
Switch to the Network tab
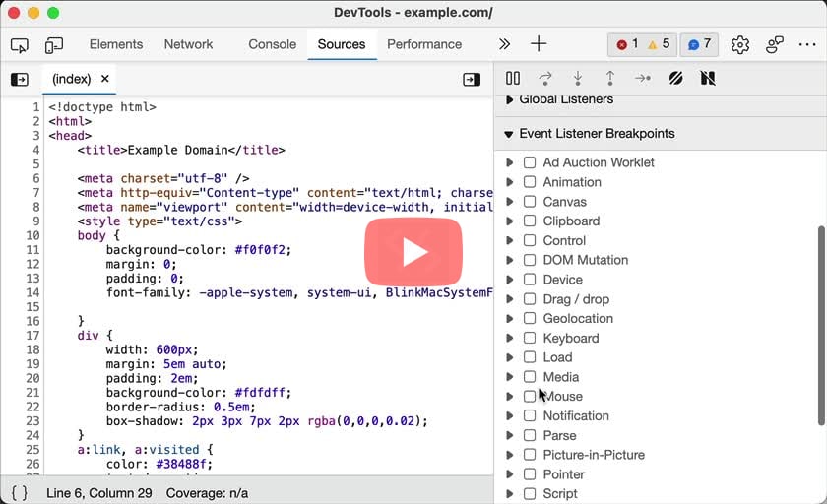click(188, 44)
